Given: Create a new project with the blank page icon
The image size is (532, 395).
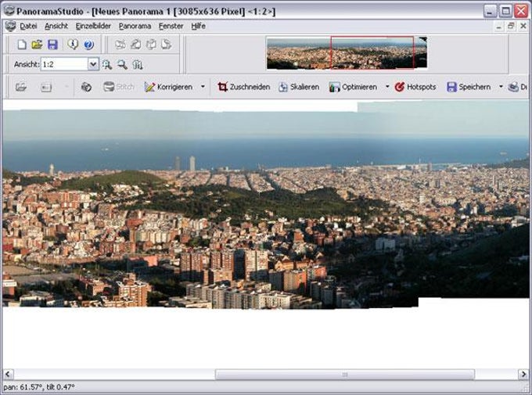Looking at the screenshot, I should point(22,45).
